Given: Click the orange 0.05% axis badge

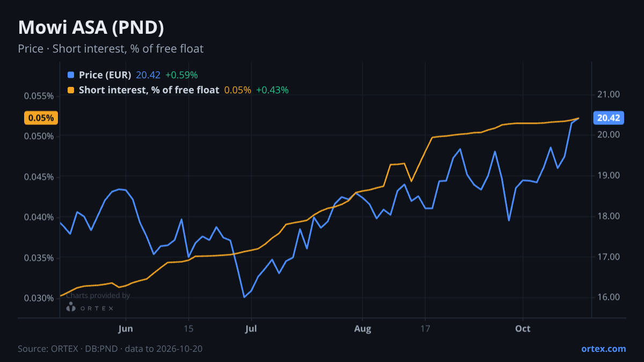Looking at the screenshot, I should 41,118.
